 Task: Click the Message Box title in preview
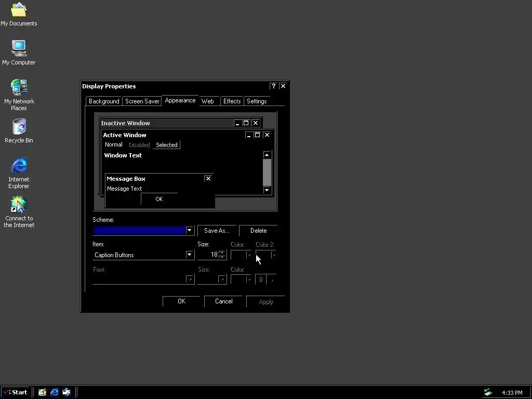[126, 179]
